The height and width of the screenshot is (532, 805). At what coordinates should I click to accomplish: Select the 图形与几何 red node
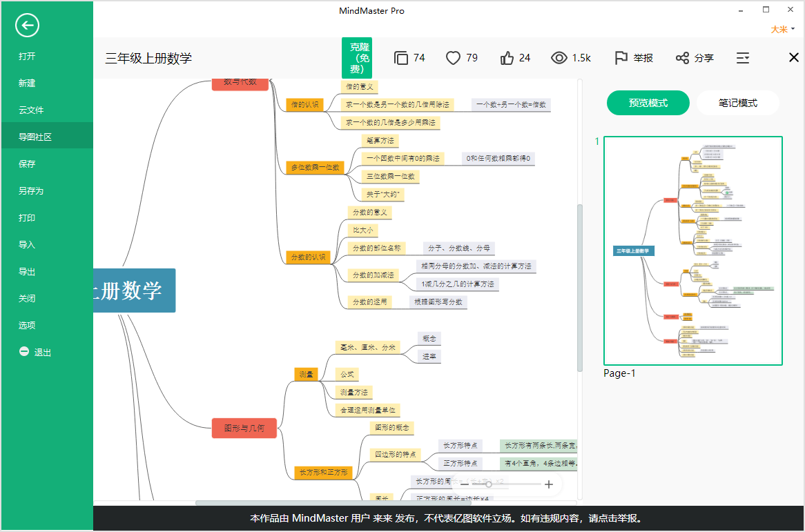[x=244, y=428]
